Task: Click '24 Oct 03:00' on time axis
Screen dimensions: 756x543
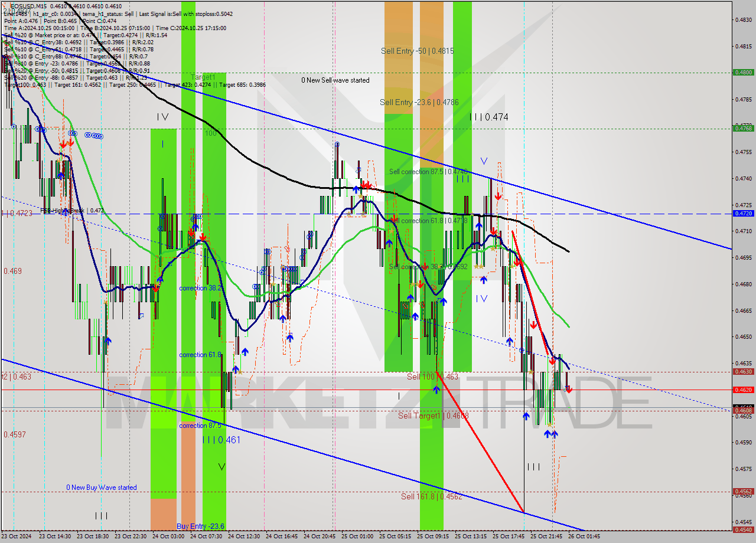Action: 168,537
